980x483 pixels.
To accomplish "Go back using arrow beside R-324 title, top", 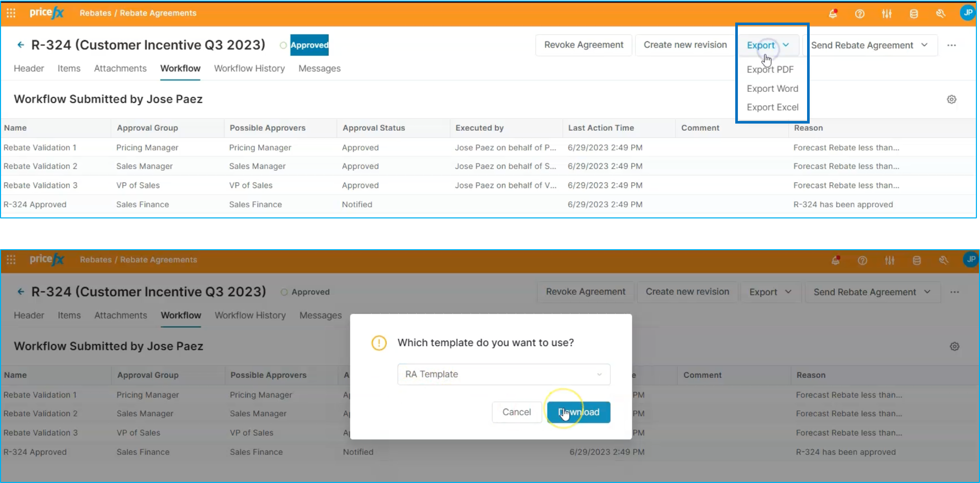I will point(21,45).
